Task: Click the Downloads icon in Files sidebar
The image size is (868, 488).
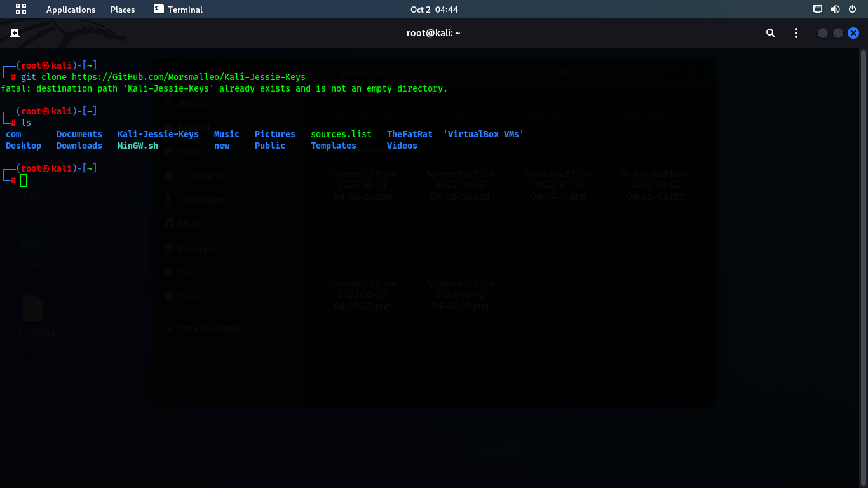Action: point(168,200)
